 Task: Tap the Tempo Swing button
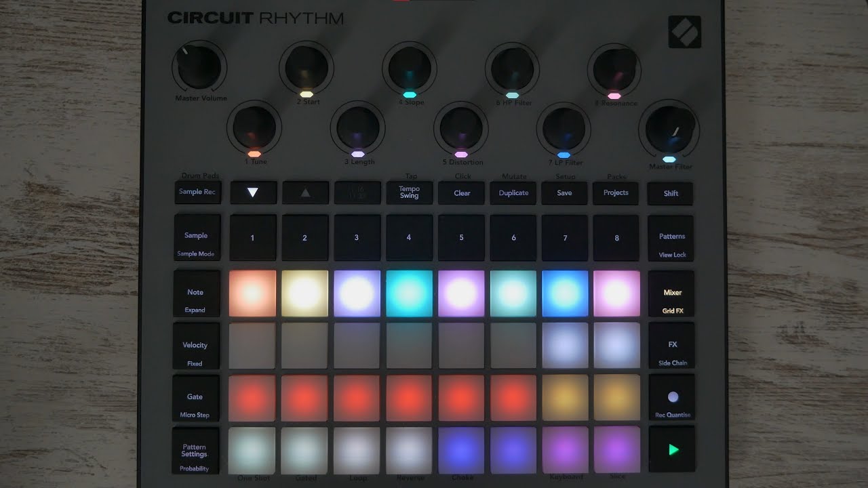pos(410,192)
